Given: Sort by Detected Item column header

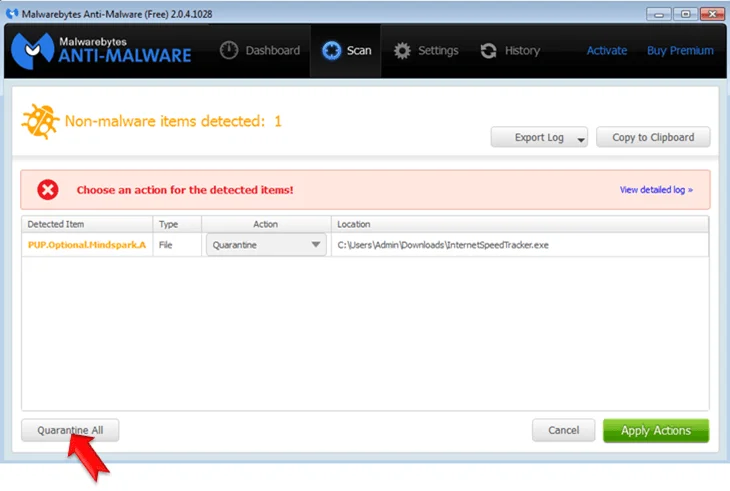Looking at the screenshot, I should [87, 224].
